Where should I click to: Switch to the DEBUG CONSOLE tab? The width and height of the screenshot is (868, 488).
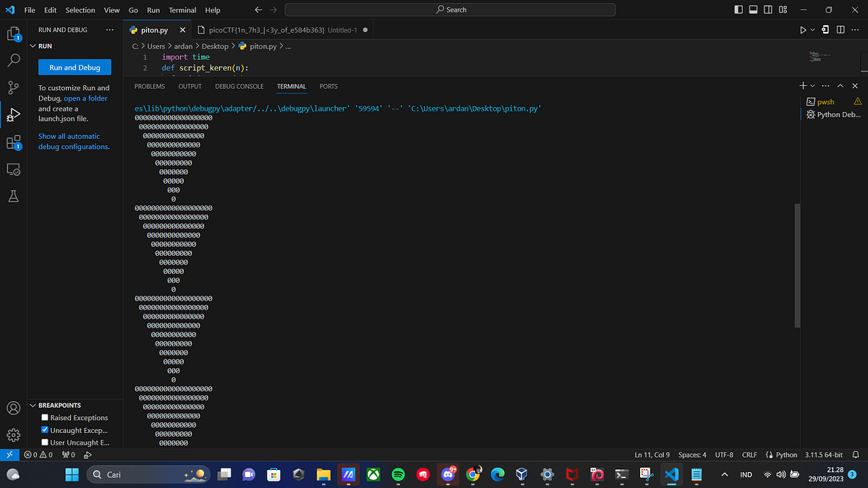coord(239,86)
